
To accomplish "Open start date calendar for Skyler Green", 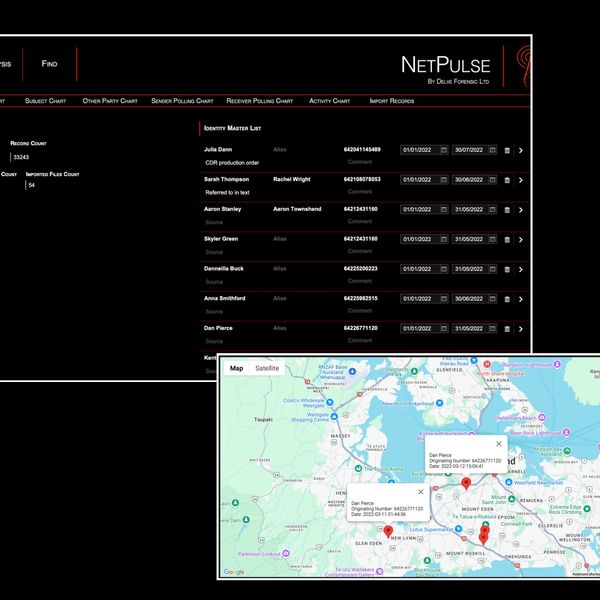I will 443,240.
